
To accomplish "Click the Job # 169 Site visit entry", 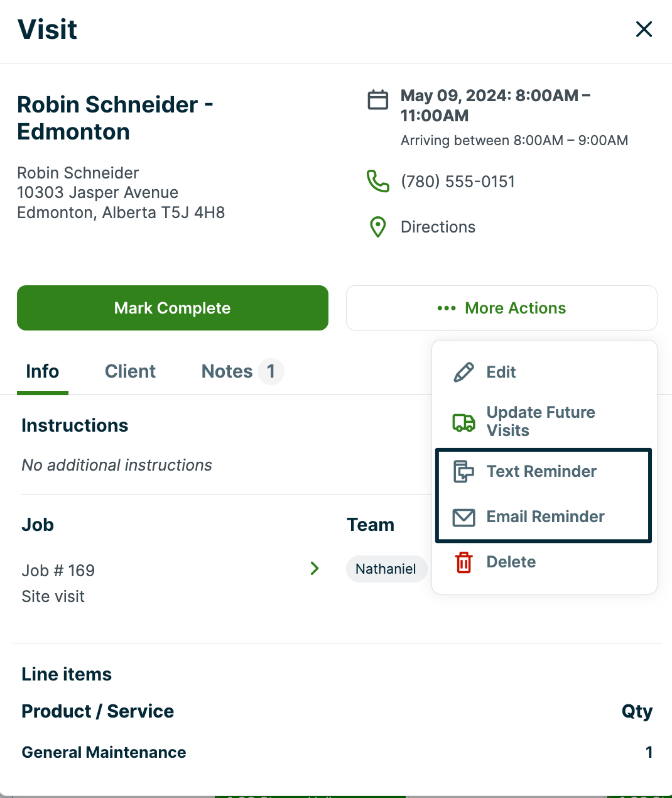I will pos(58,583).
